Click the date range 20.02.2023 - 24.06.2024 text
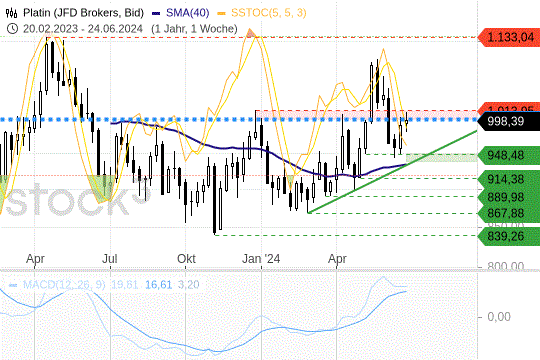This screenshot has height=360, width=540. click(83, 29)
